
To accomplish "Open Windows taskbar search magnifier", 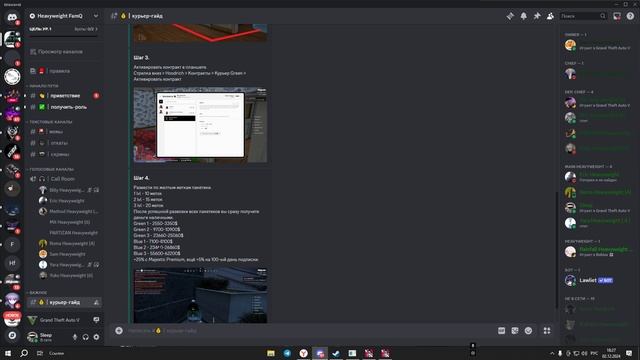I will (x=24, y=353).
